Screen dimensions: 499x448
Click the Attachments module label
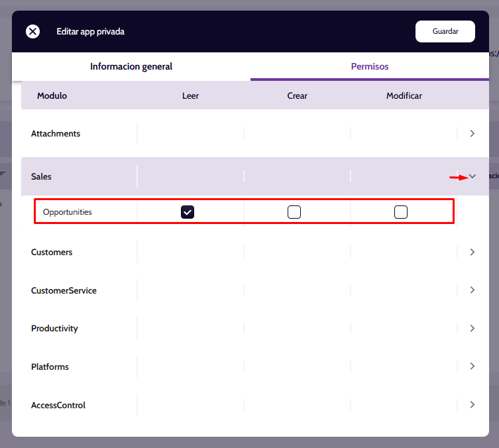(56, 133)
